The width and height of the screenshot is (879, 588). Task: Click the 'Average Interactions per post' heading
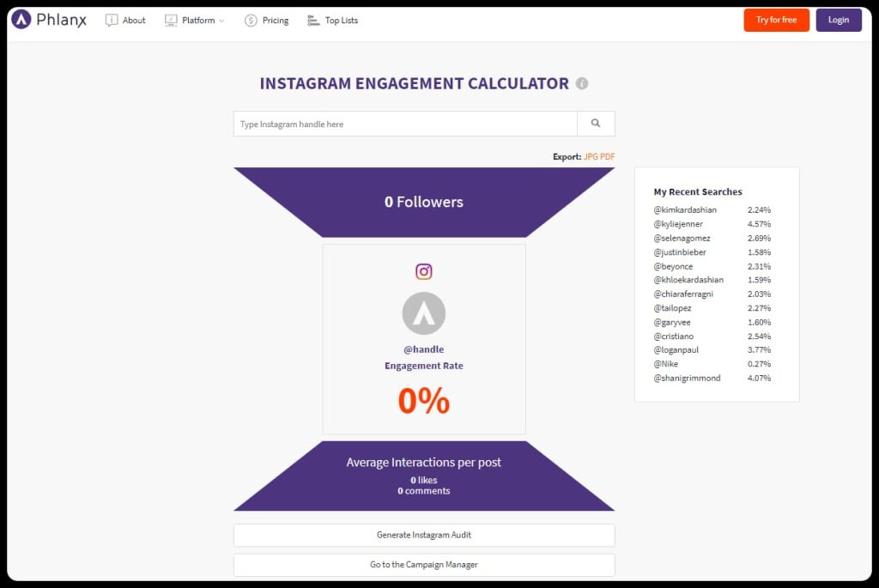tap(424, 463)
